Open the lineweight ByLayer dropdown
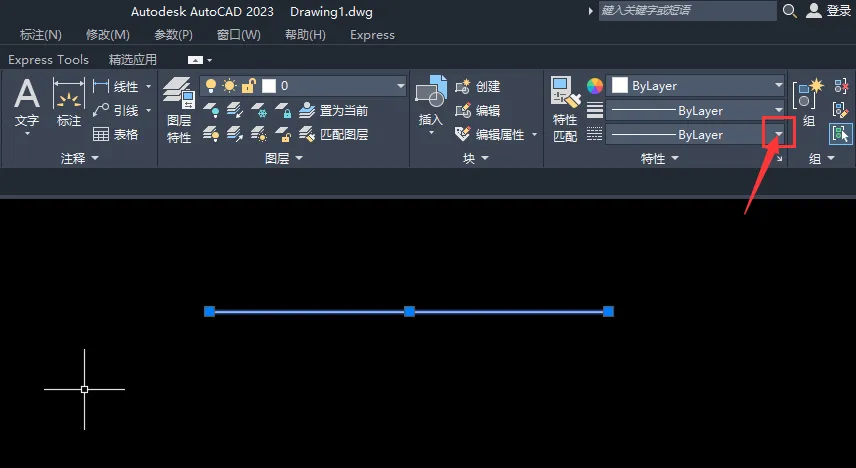 [778, 110]
